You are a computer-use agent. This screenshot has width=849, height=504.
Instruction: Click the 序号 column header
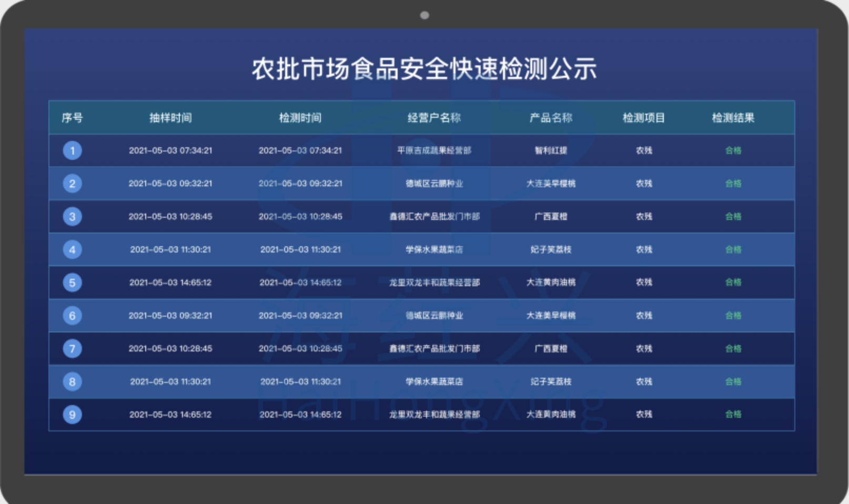[x=73, y=118]
